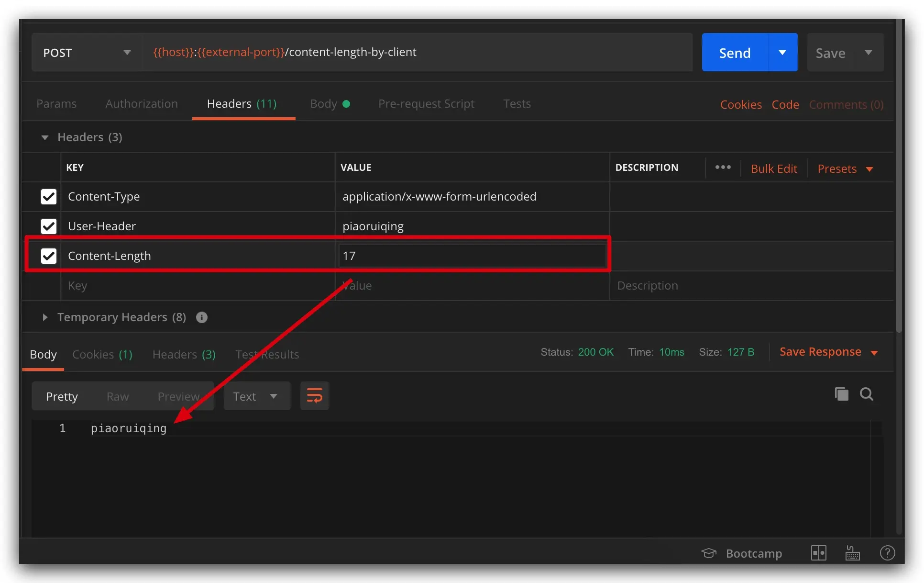Open the Code snippet link

785,105
